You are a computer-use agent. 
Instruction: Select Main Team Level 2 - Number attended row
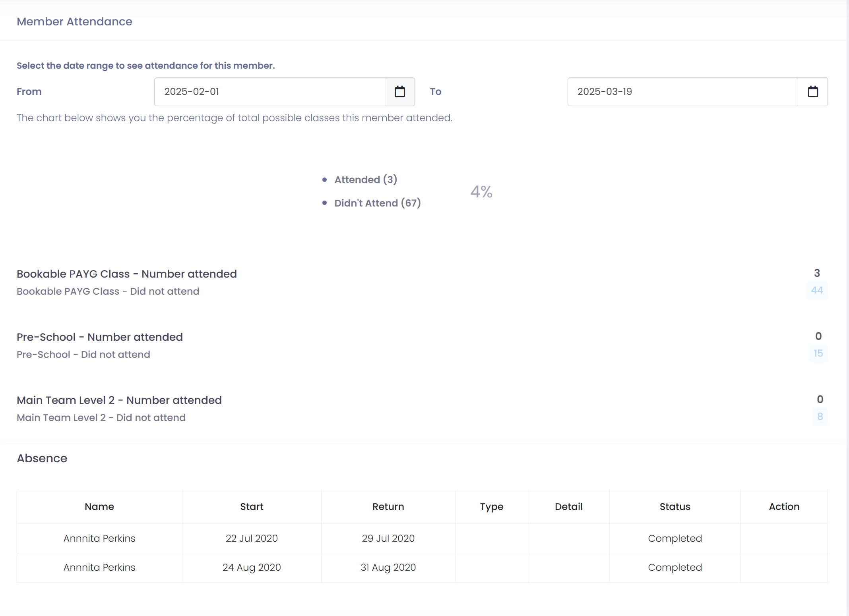click(119, 400)
